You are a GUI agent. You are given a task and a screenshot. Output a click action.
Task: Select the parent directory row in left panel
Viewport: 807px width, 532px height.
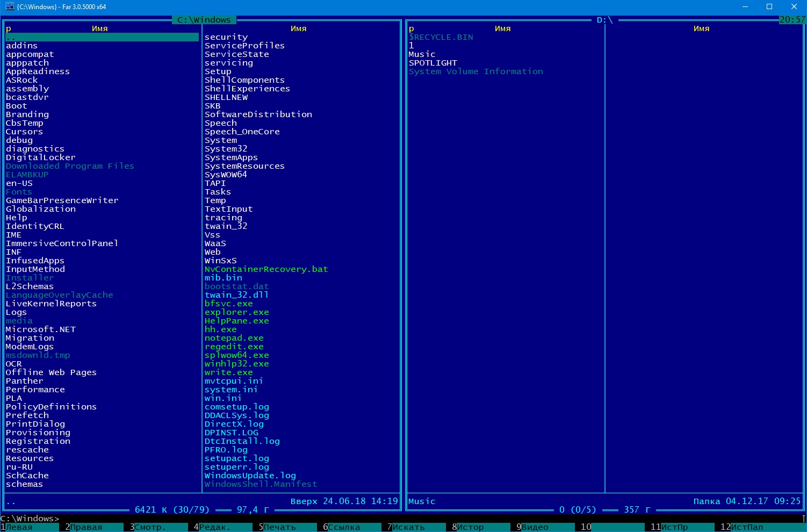coord(102,37)
